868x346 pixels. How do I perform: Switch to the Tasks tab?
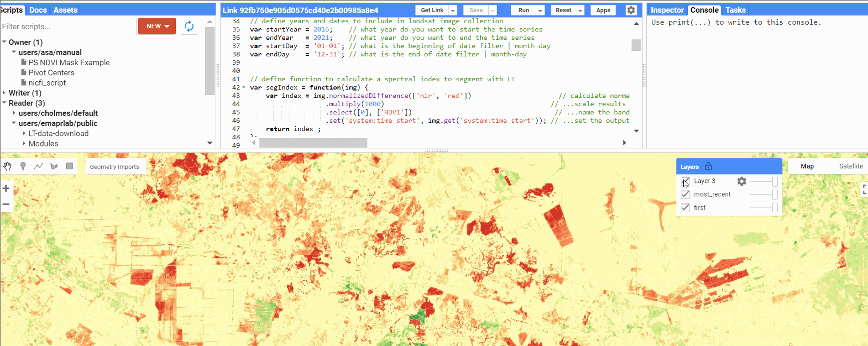[735, 10]
